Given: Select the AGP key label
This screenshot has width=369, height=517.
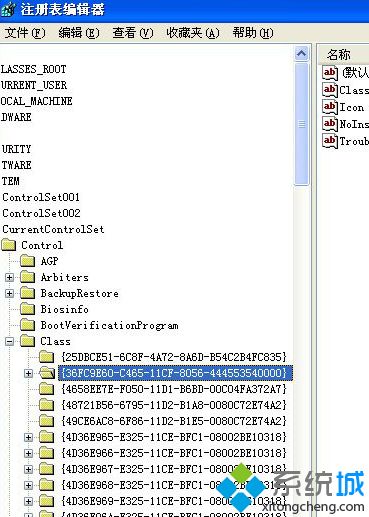Looking at the screenshot, I should [x=49, y=261].
